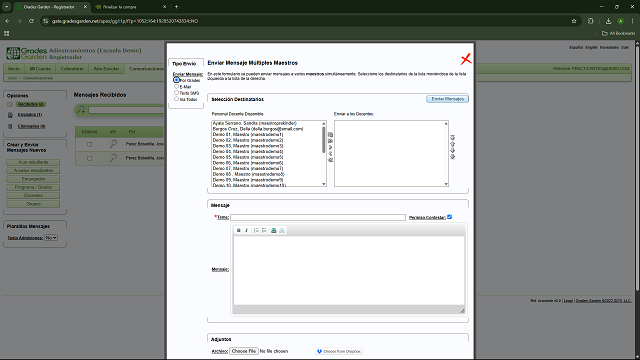Click the Programa / Grados button
Viewport: 640px width, 360px height.
coord(33,187)
